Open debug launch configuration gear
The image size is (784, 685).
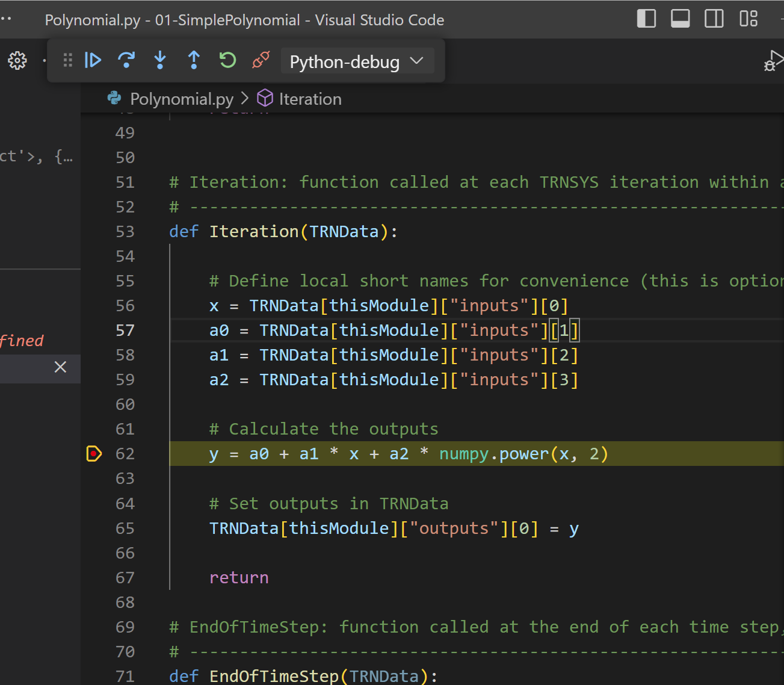point(17,60)
